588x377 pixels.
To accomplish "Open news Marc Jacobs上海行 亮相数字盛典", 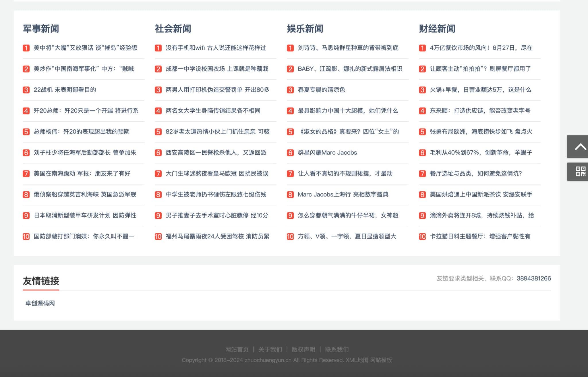I will pos(343,195).
